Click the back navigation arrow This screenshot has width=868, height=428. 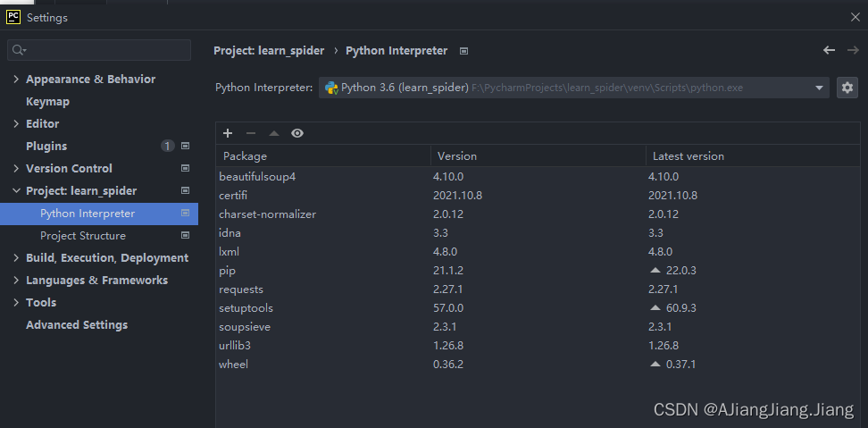pyautogui.click(x=829, y=51)
